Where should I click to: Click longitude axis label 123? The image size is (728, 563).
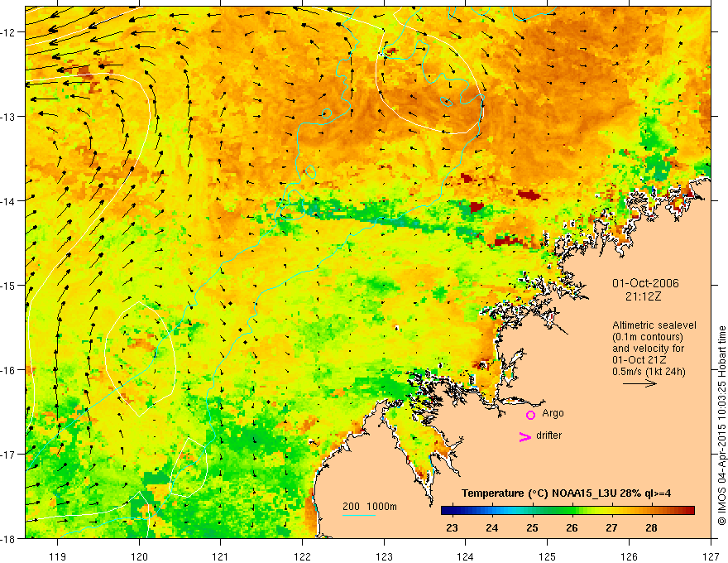tap(384, 556)
